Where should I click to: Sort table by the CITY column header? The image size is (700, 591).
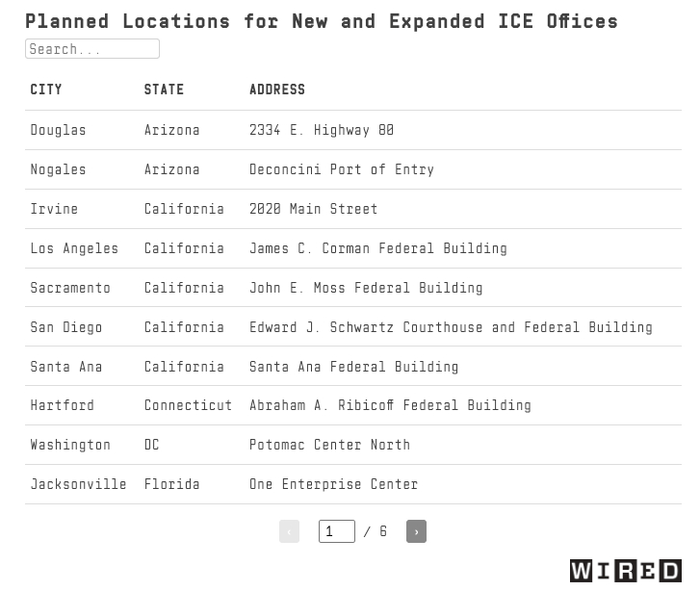(x=46, y=90)
